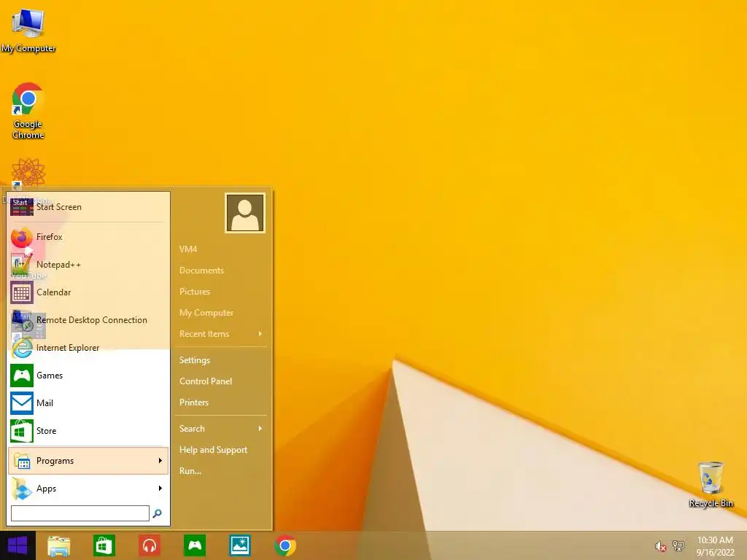The height and width of the screenshot is (560, 747).
Task: Click the user account picture
Action: (245, 213)
